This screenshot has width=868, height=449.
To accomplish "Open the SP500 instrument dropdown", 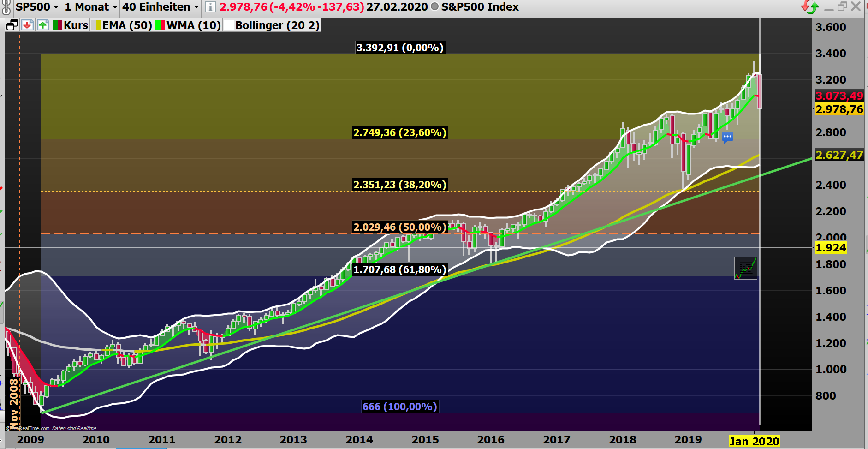I will coord(37,7).
